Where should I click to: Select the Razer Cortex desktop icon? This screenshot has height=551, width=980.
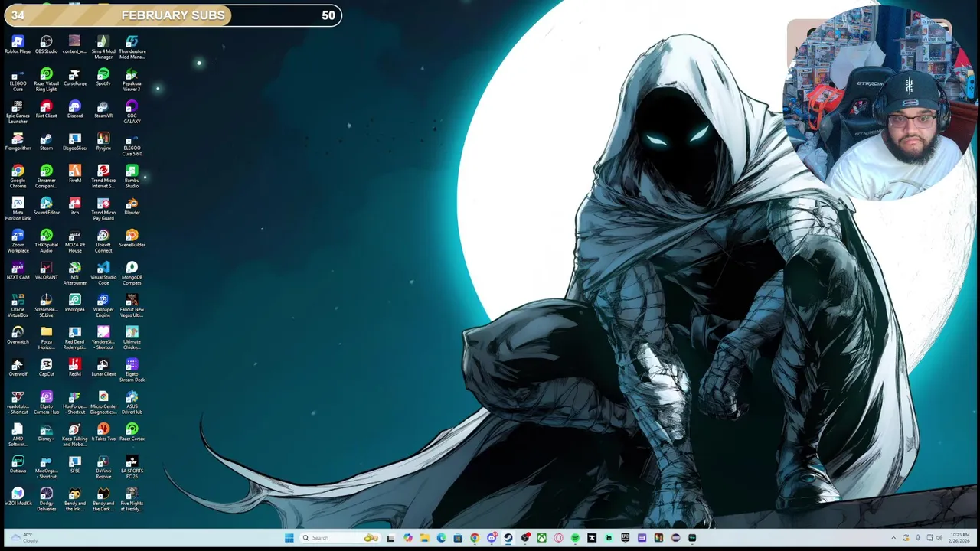[x=132, y=432]
